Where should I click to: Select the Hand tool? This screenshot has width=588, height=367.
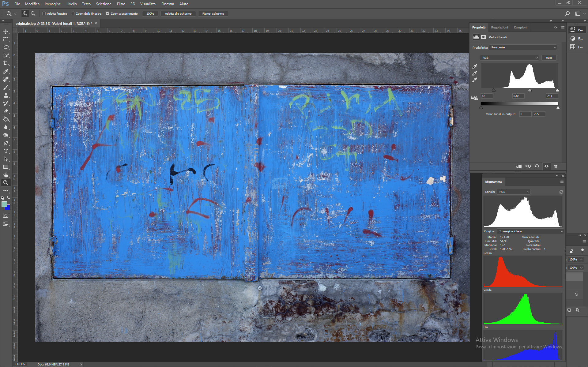(6, 175)
